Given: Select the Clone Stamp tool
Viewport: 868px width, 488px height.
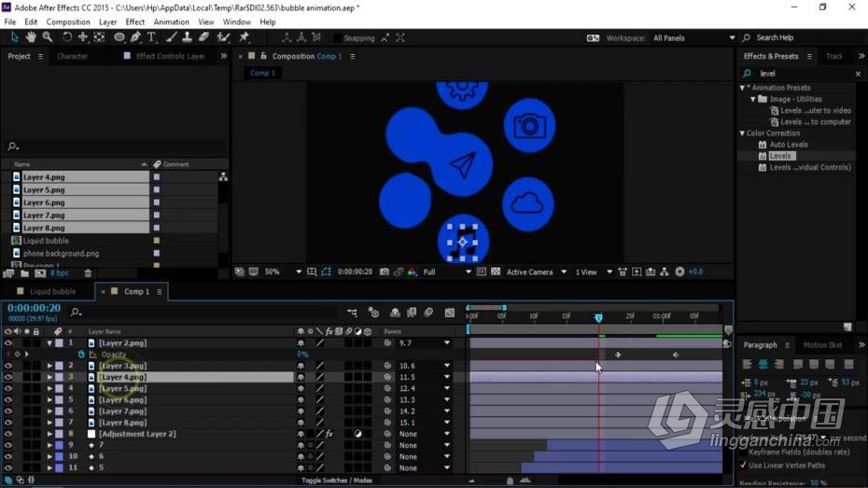Looking at the screenshot, I should (x=187, y=37).
